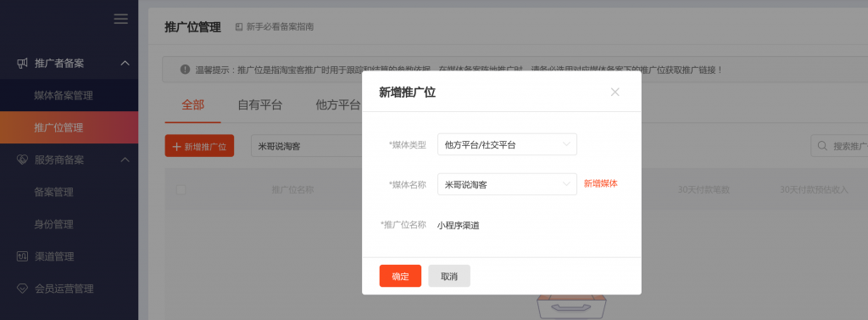Click the heart icon beside 服务商备案
The width and height of the screenshot is (868, 320).
[21, 160]
